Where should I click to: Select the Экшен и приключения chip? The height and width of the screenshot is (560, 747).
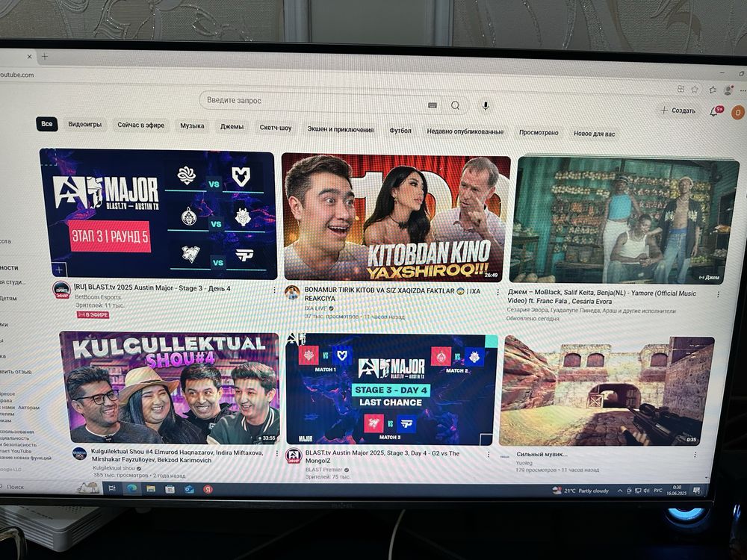pyautogui.click(x=340, y=129)
